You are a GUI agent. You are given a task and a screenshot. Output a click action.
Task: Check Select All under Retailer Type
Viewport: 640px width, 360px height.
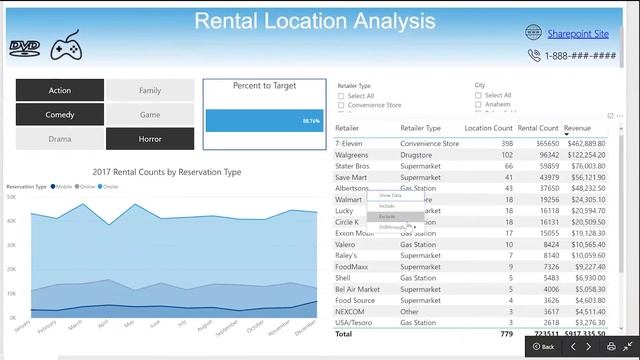(341, 96)
